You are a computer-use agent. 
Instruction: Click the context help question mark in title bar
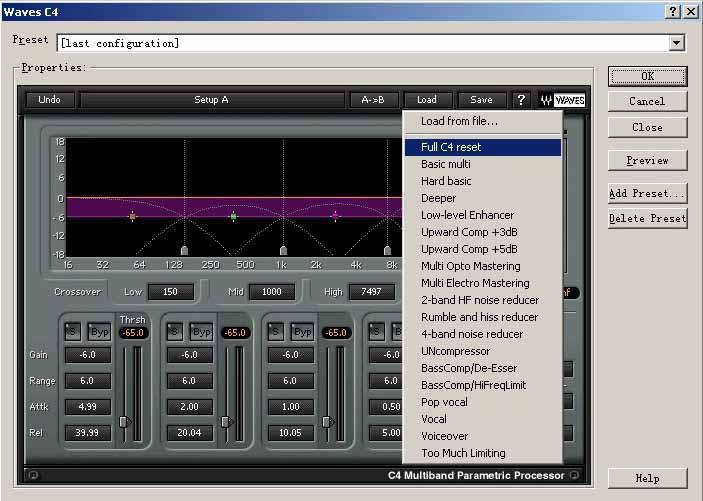[671, 10]
